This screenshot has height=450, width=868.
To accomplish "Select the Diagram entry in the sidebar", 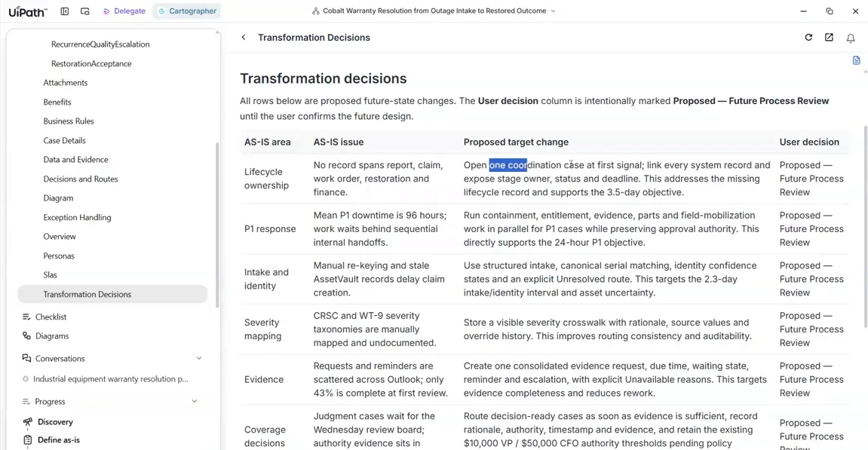I will 58,198.
